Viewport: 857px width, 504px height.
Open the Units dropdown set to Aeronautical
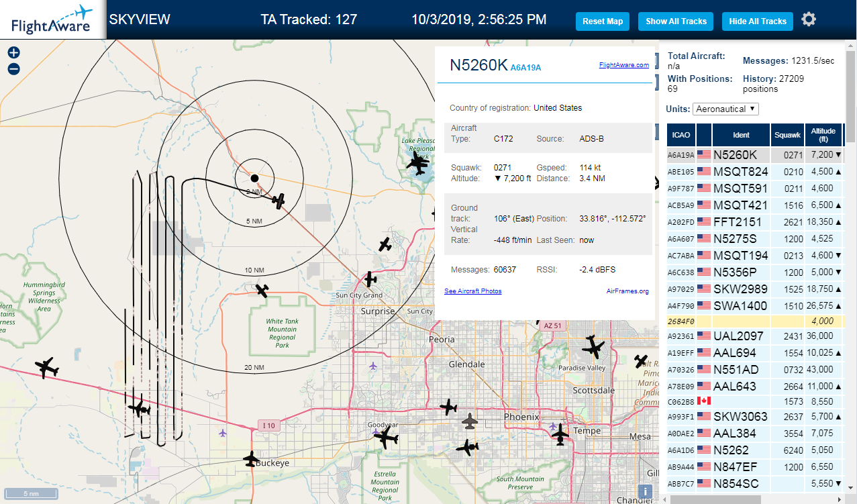coord(727,109)
